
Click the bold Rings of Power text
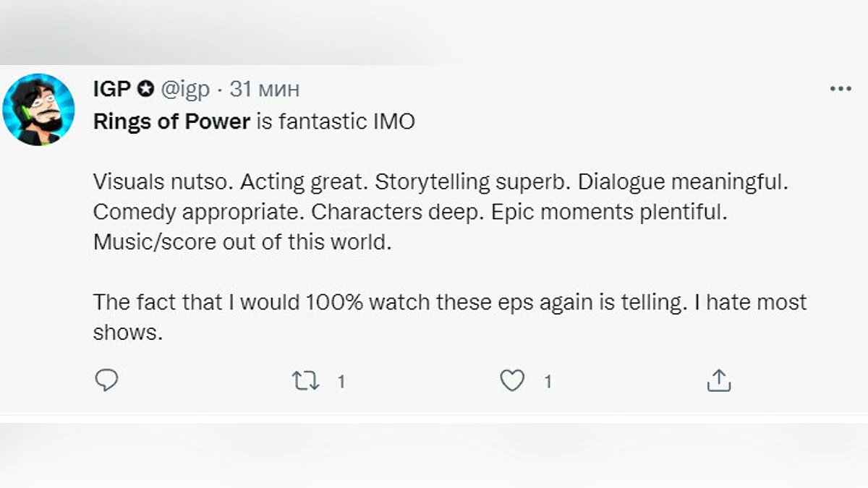(x=171, y=121)
